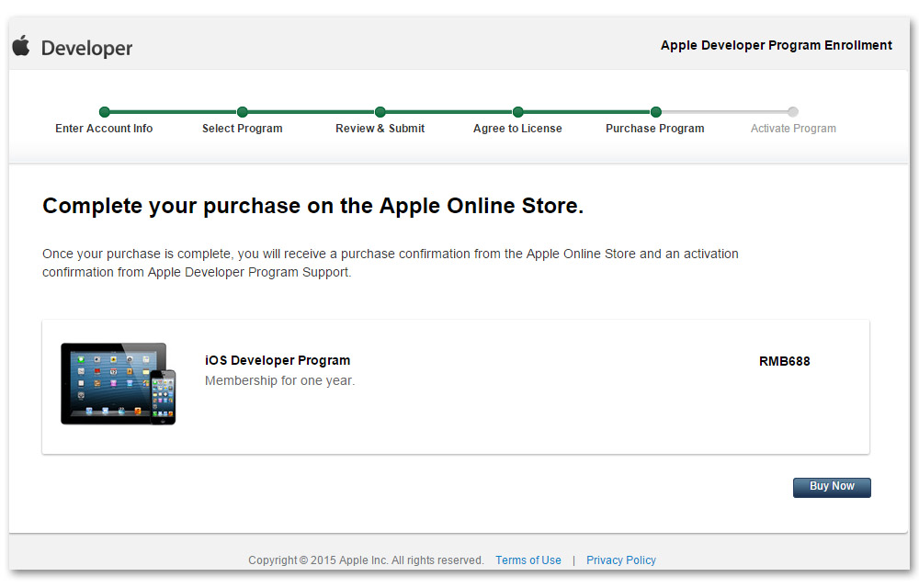This screenshot has height=588, width=919.
Task: Click the iOS devices product thumbnail
Action: click(x=116, y=383)
